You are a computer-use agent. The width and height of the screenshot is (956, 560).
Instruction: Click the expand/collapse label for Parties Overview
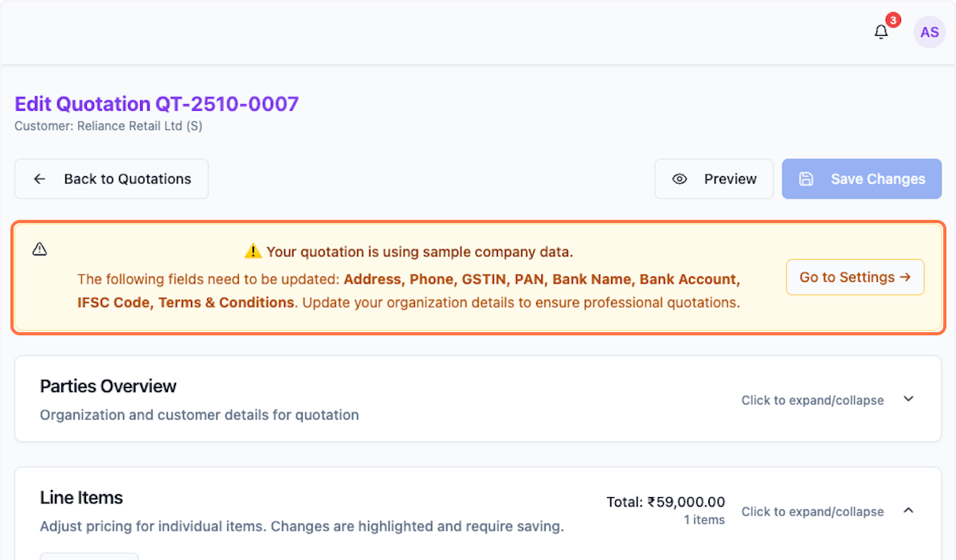(813, 400)
